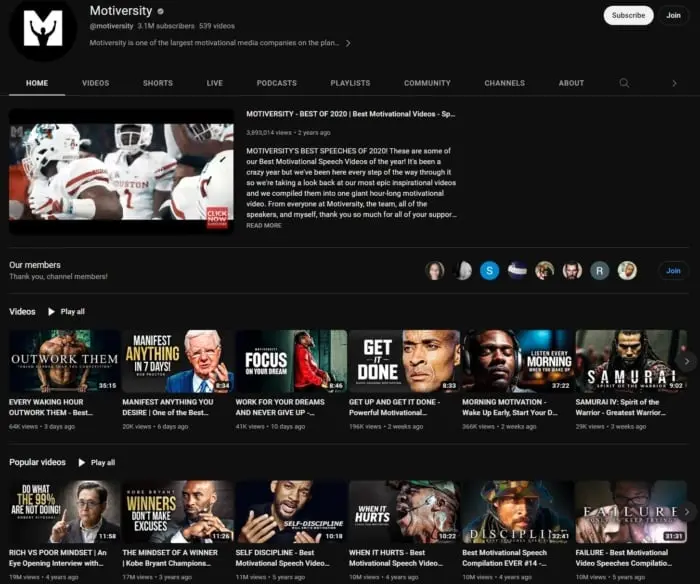700x584 pixels.
Task: Go to the COMMUNITY tab
Action: [x=427, y=83]
